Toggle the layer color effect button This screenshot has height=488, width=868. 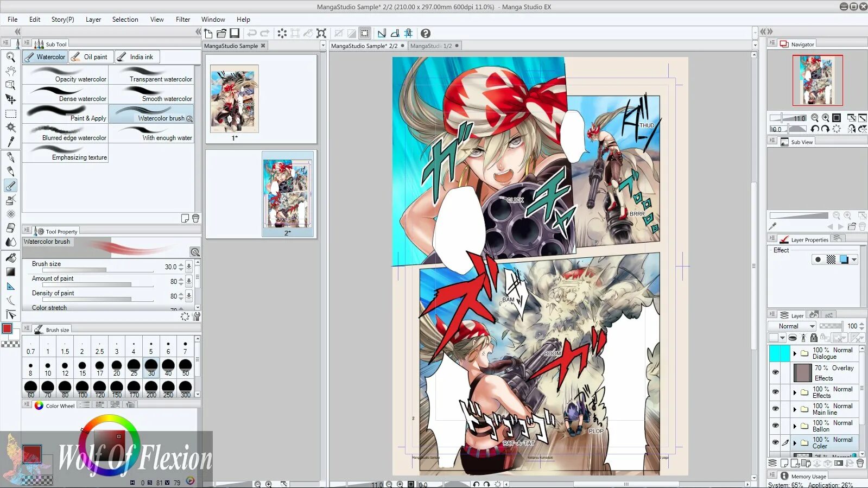pos(844,259)
